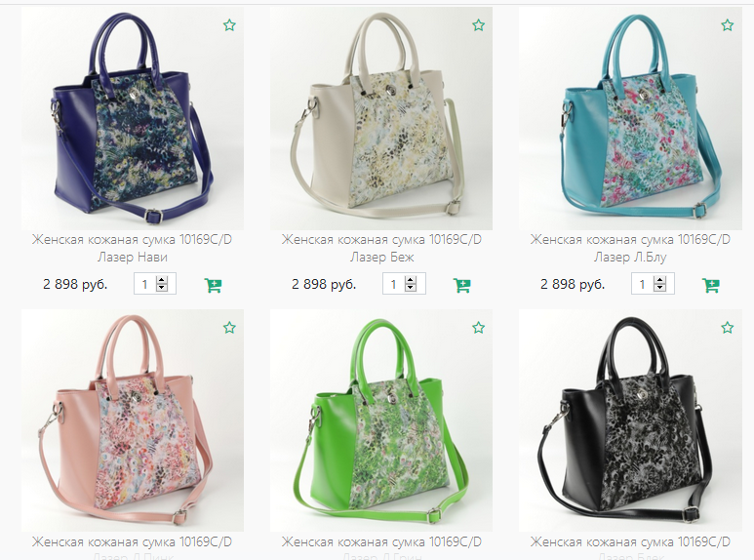Toggle the favorite star on the black bag

(728, 328)
